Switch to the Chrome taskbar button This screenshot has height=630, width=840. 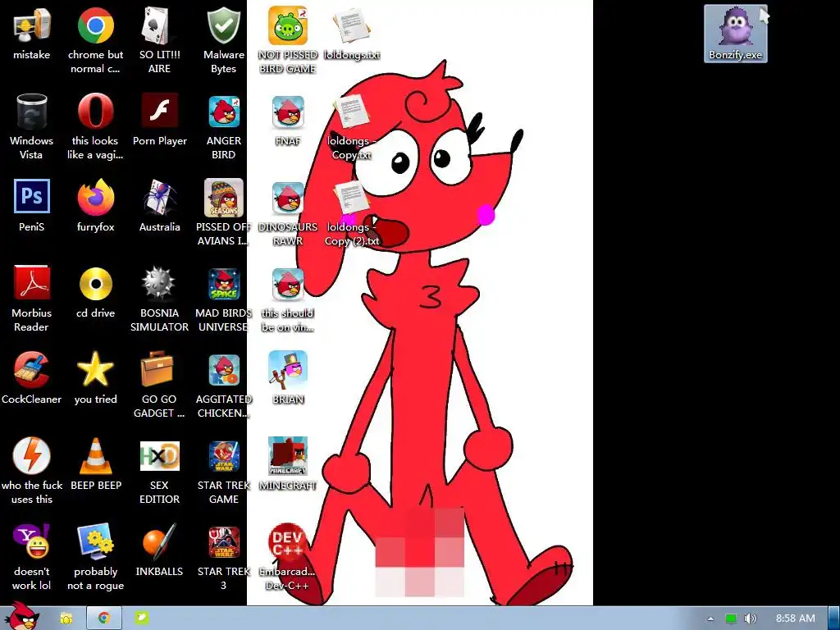click(104, 619)
